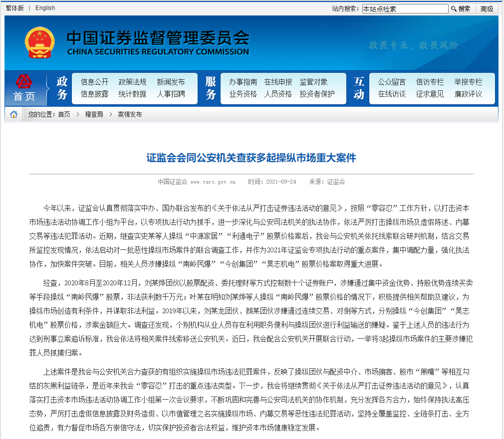Click 案情发布 breadcrumb link
The image size is (504, 439).
pos(130,114)
